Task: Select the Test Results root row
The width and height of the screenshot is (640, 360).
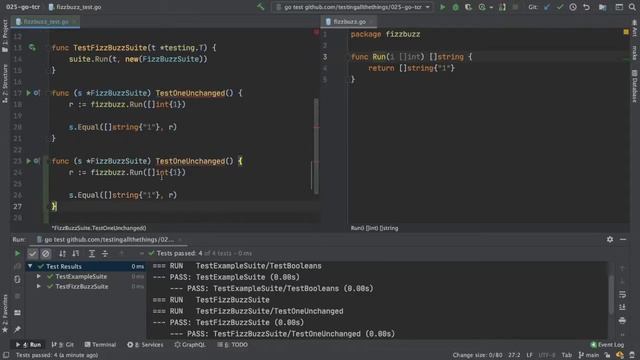Action: click(x=85, y=266)
